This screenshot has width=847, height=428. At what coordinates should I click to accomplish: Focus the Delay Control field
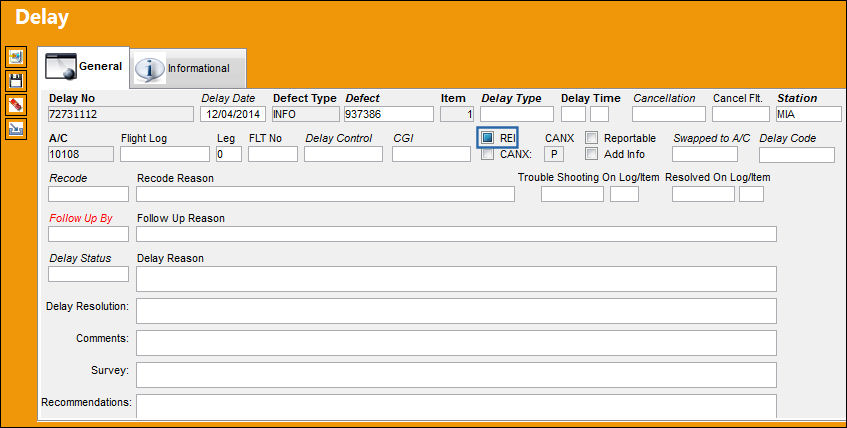tap(344, 154)
